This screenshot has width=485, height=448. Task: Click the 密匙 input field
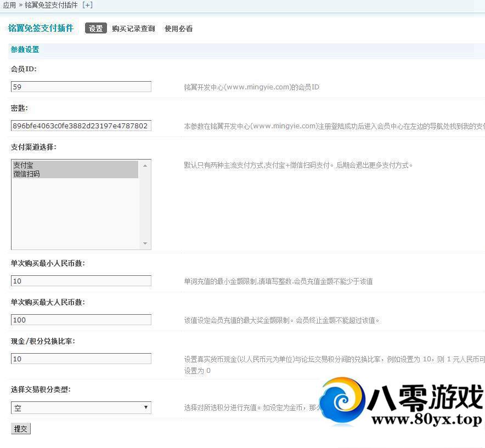click(x=81, y=125)
